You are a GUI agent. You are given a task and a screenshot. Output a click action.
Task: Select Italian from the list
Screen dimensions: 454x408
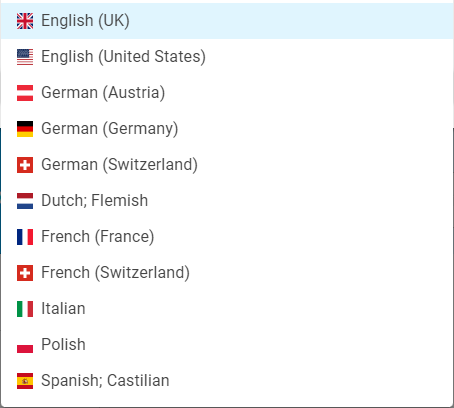227,309
